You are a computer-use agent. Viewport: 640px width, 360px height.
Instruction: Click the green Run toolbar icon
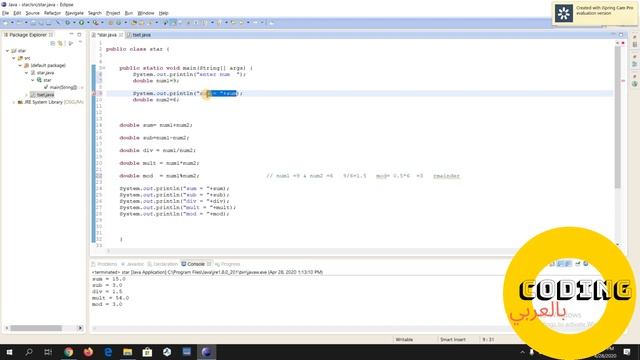click(81, 22)
